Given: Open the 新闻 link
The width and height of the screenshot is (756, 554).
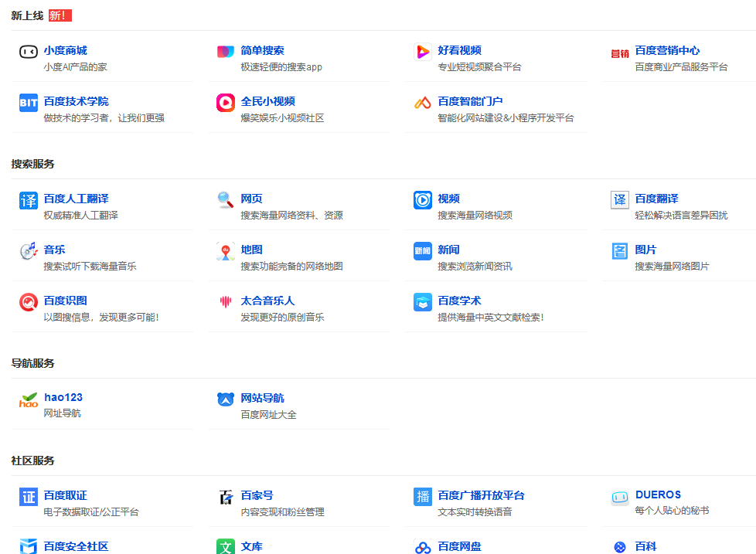Looking at the screenshot, I should coord(448,250).
